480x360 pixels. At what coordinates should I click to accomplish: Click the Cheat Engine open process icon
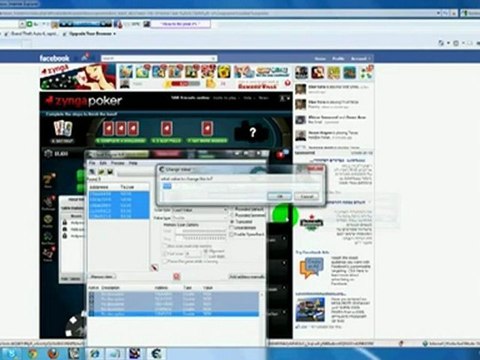click(92, 172)
